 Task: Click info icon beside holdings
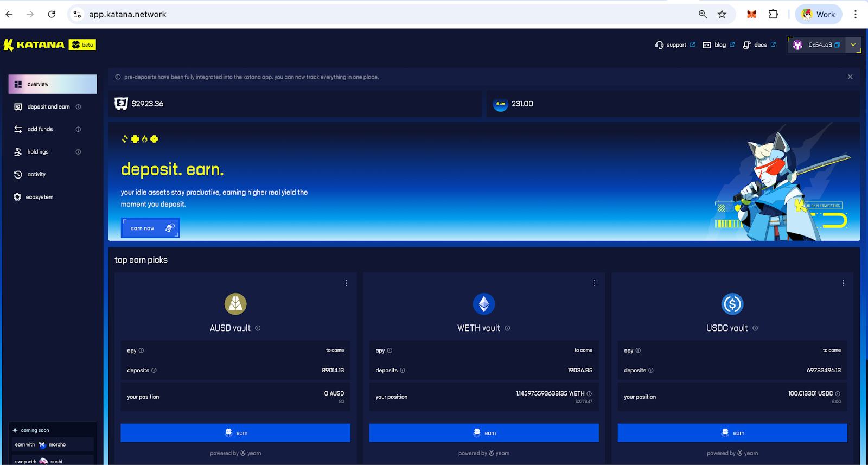click(x=78, y=152)
